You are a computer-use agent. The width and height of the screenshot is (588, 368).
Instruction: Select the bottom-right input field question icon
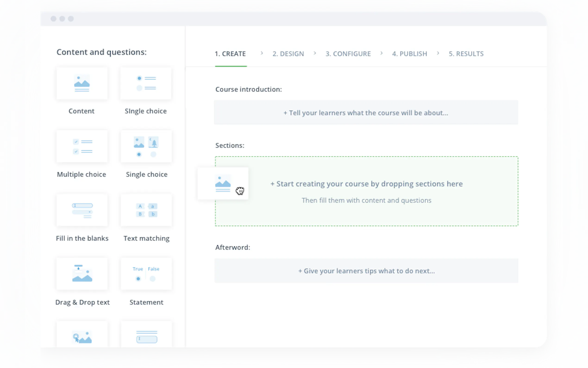coord(146,337)
